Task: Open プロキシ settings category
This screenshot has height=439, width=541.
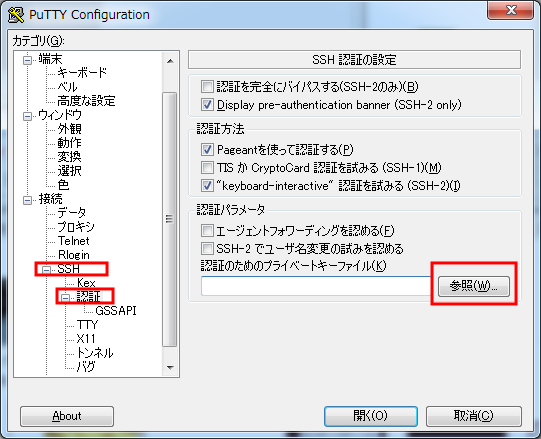Action: [76, 227]
